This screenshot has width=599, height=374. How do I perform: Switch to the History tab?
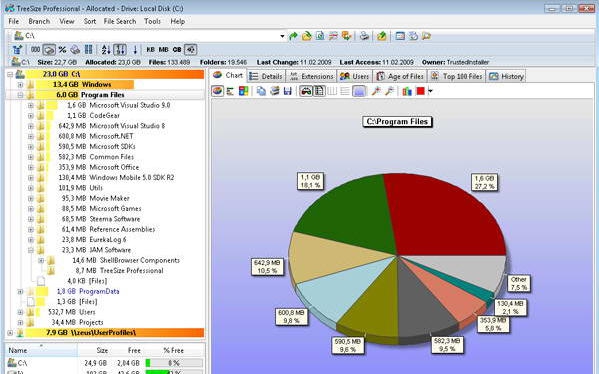tap(506, 76)
